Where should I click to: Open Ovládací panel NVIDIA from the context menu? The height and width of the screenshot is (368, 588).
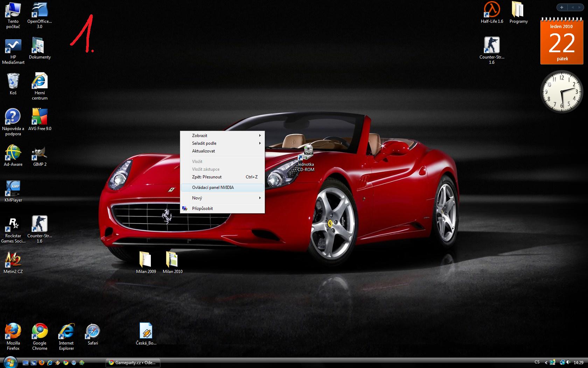click(x=222, y=187)
